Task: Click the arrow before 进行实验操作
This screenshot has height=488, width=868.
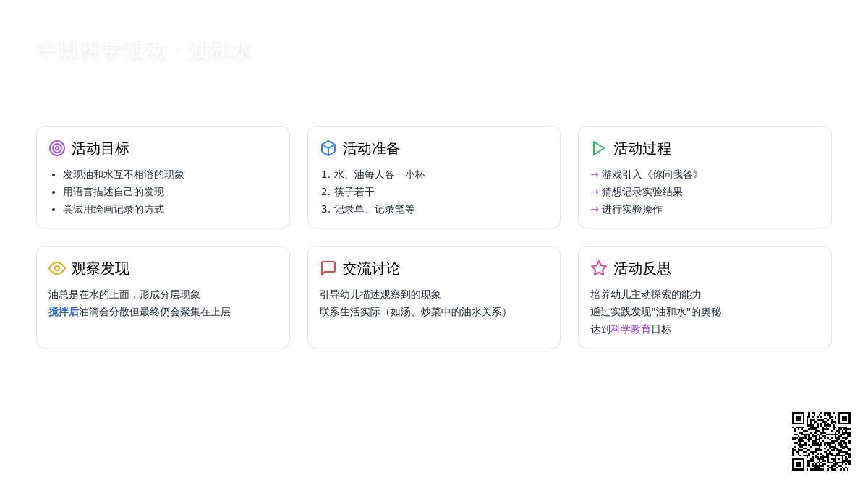Action: point(595,209)
